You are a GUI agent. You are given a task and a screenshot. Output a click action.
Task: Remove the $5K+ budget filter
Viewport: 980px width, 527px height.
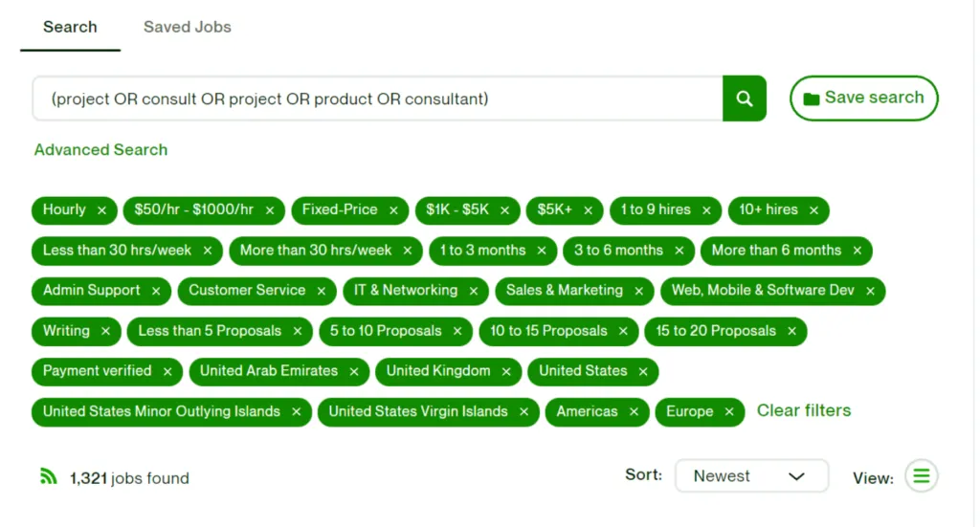(589, 210)
